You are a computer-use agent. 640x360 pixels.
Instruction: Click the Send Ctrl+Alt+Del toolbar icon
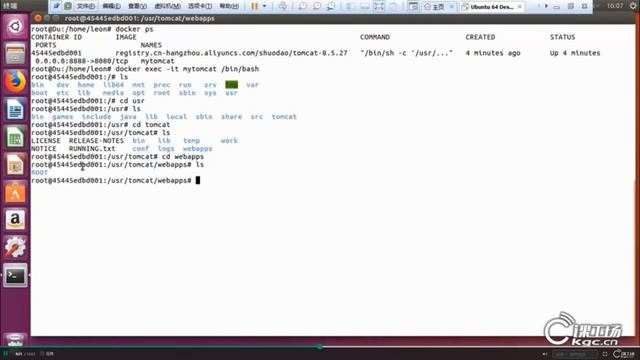[282, 6]
